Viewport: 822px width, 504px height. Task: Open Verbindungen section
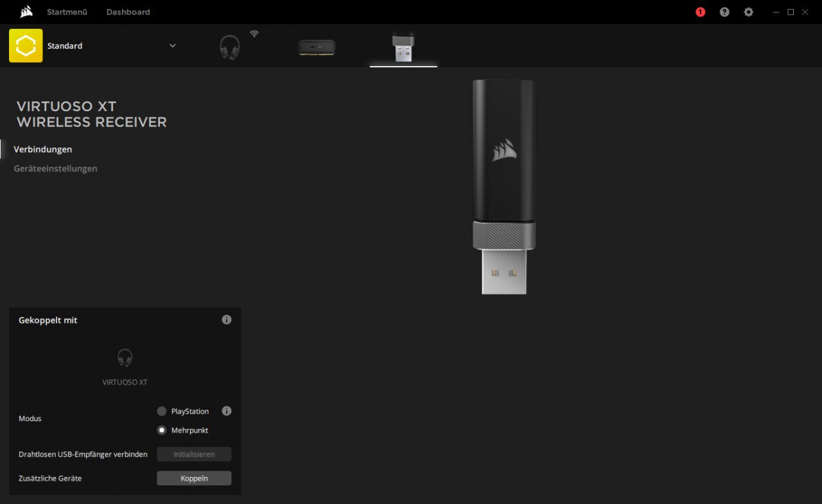43,150
